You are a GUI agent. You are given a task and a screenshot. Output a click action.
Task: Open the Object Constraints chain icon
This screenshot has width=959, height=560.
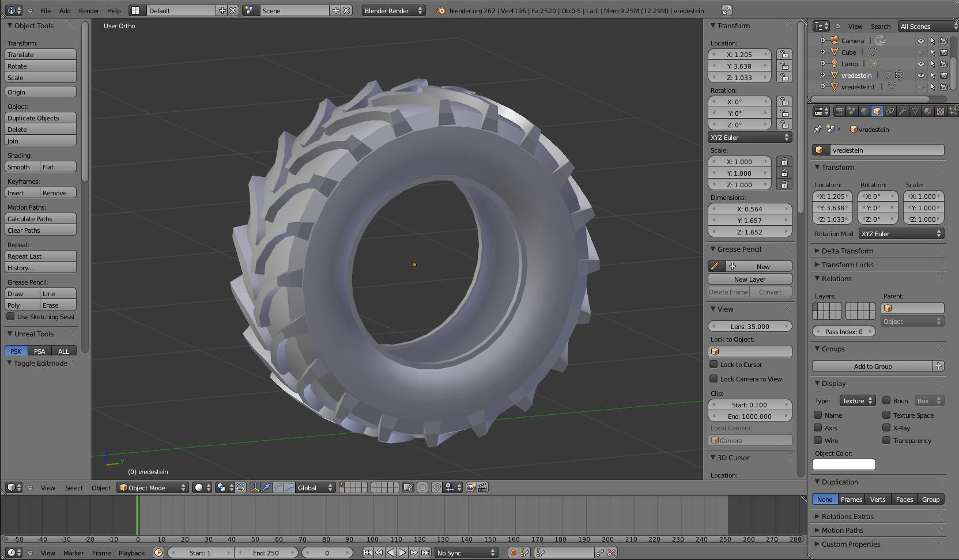[x=890, y=111]
